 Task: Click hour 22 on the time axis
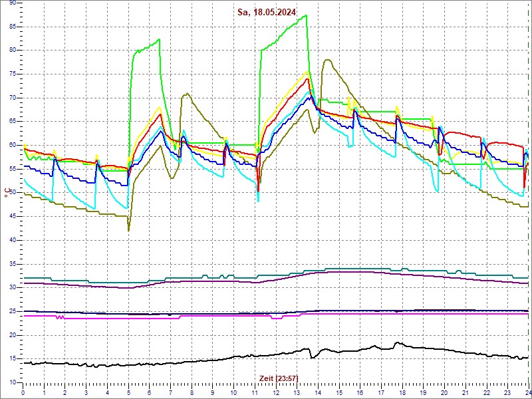tap(487, 392)
